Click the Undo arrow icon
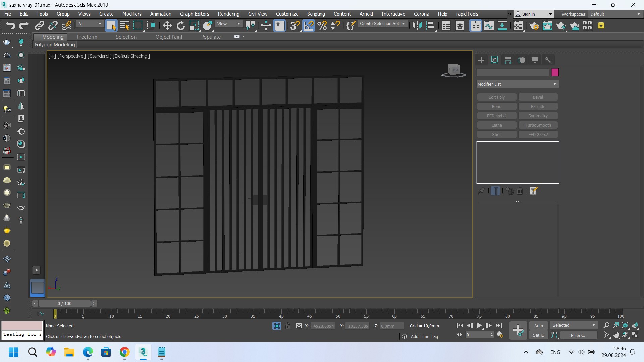The height and width of the screenshot is (362, 644). point(10,26)
